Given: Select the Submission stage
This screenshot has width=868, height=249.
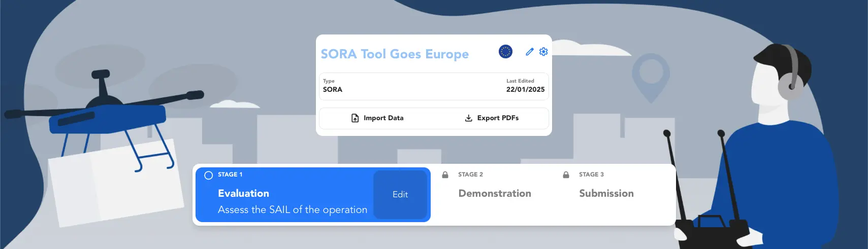Looking at the screenshot, I should [x=606, y=193].
